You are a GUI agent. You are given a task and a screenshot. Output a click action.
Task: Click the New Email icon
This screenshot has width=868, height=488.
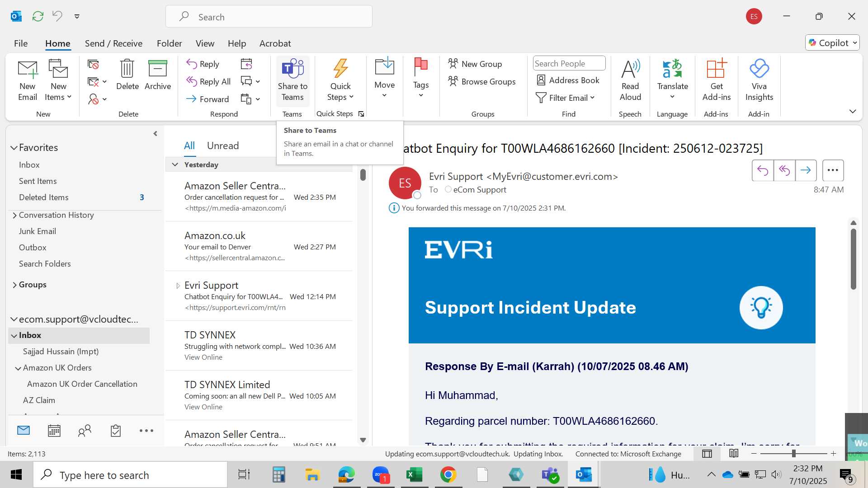(28, 80)
